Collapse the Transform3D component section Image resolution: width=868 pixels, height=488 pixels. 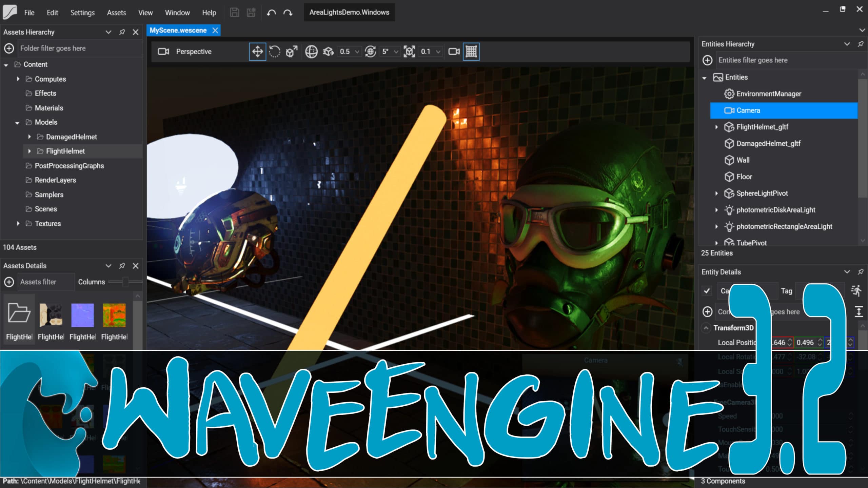tap(706, 328)
